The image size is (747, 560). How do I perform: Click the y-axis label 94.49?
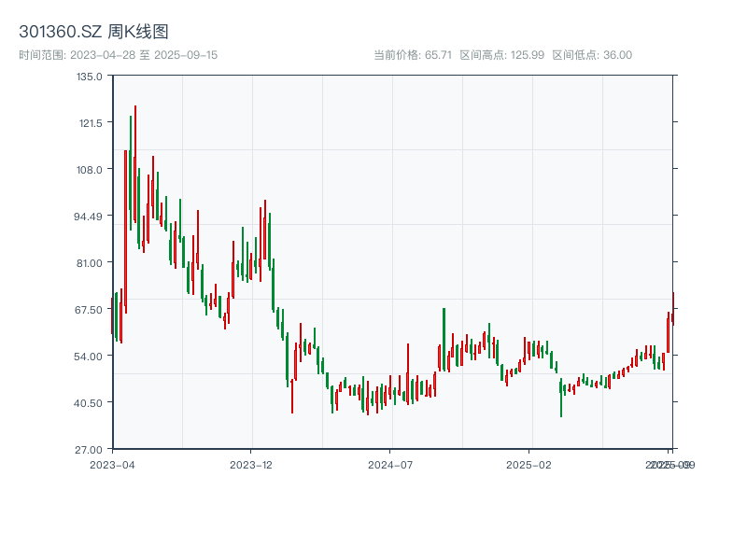(88, 217)
